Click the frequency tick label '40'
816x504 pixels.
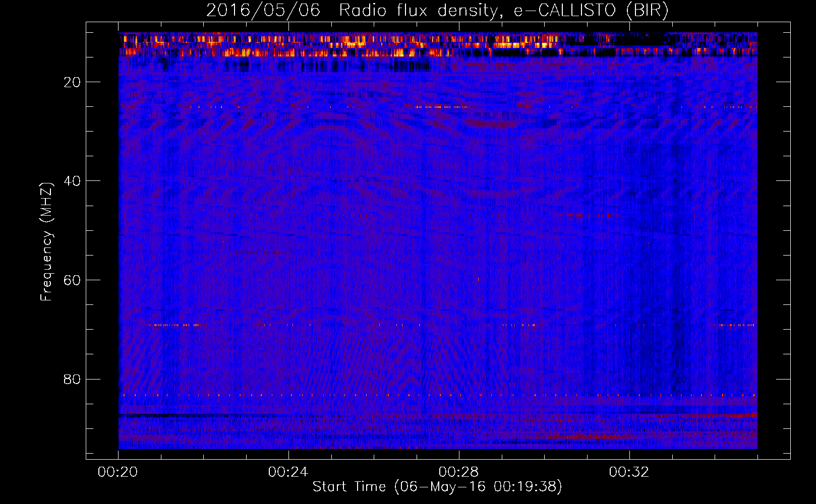click(73, 181)
